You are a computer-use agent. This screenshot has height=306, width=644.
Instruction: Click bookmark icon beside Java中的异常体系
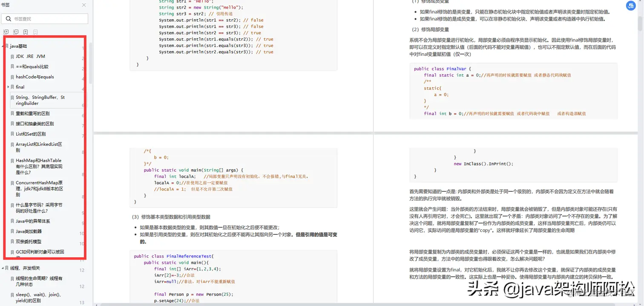point(12,221)
